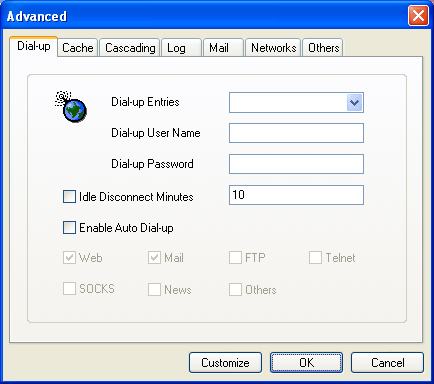Tick the Enable Auto Dial-up checkbox
The image size is (434, 384).
69,228
